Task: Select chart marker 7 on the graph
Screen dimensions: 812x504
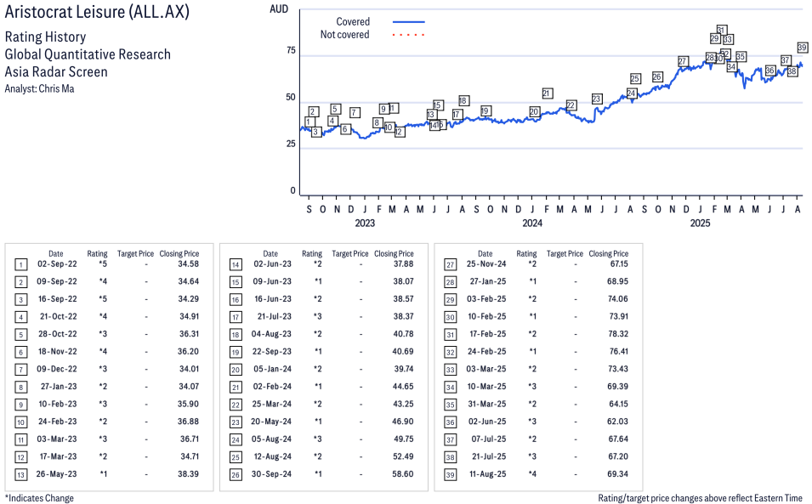Action: 355,112
